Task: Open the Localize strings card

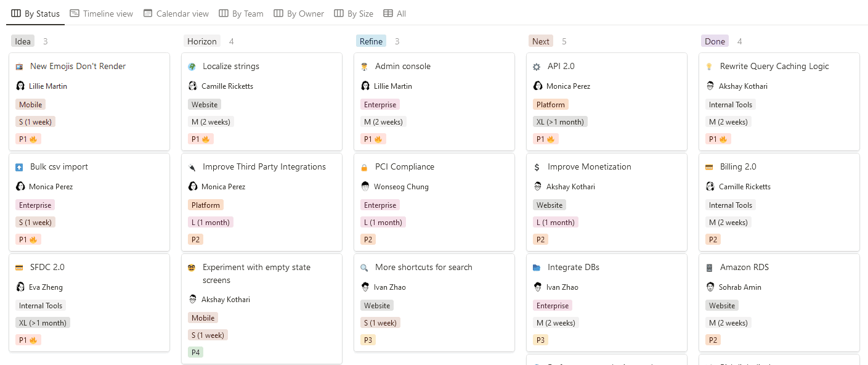Action: click(x=232, y=66)
